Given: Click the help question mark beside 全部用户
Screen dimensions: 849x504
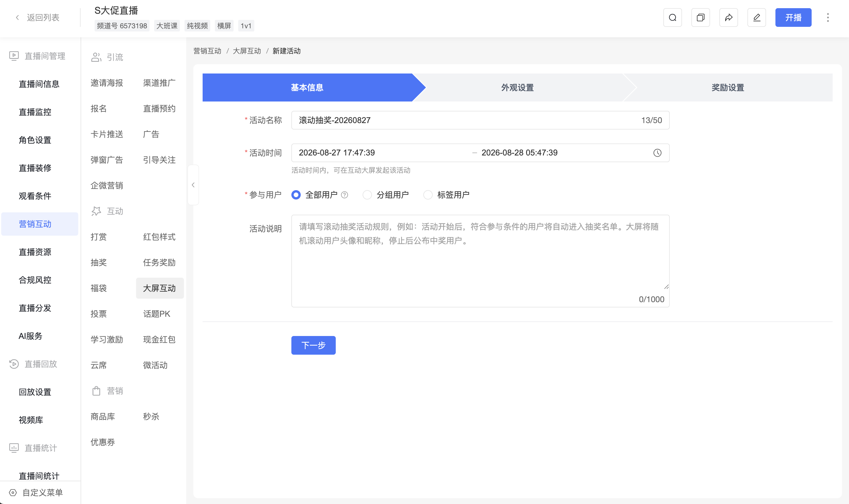Looking at the screenshot, I should pos(344,195).
